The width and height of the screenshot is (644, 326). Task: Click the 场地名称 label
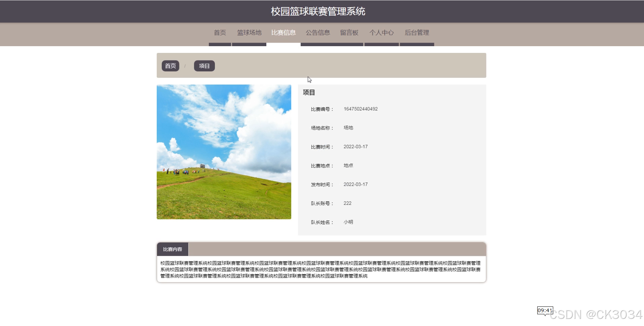pyautogui.click(x=322, y=128)
